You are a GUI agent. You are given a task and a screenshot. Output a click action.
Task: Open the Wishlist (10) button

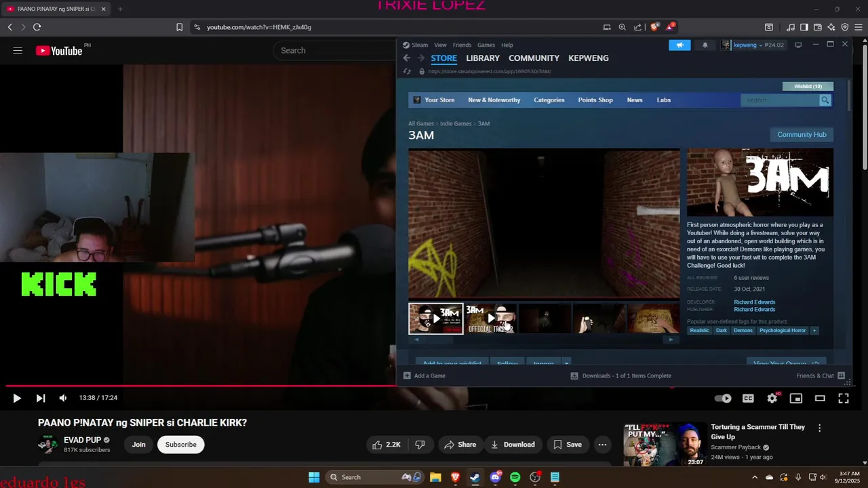point(808,86)
